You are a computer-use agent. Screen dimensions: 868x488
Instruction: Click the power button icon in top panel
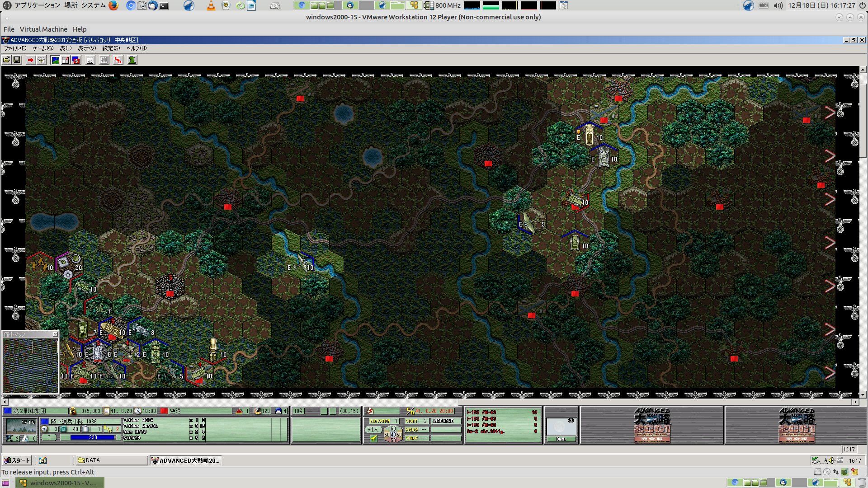click(862, 5)
